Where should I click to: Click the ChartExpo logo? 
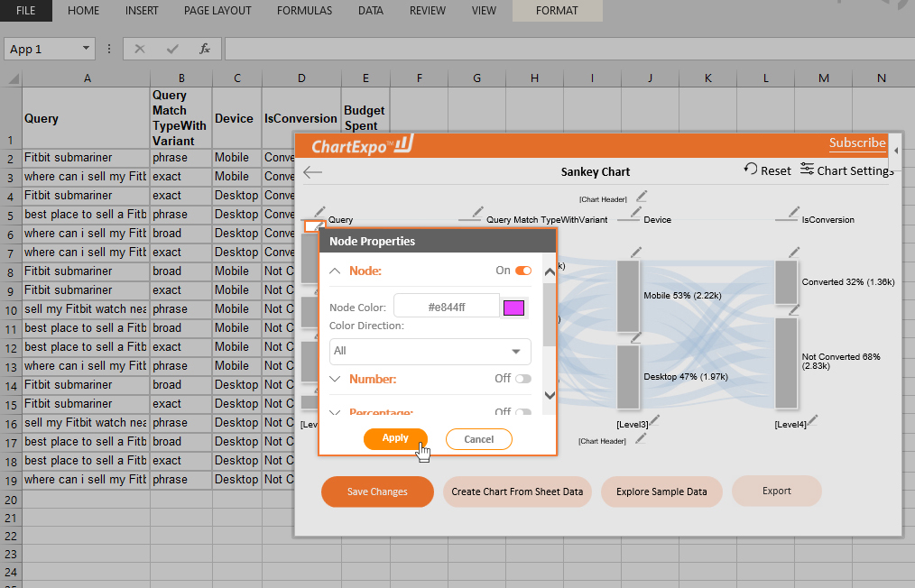click(363, 145)
